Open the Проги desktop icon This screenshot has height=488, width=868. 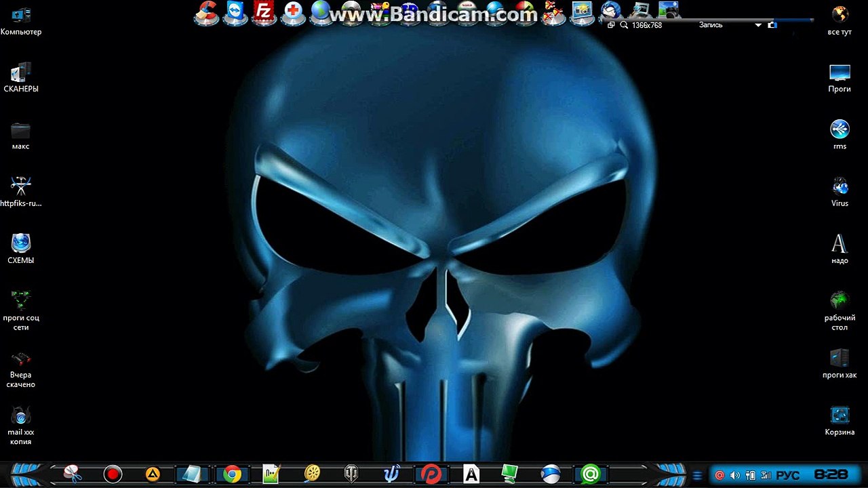(840, 77)
